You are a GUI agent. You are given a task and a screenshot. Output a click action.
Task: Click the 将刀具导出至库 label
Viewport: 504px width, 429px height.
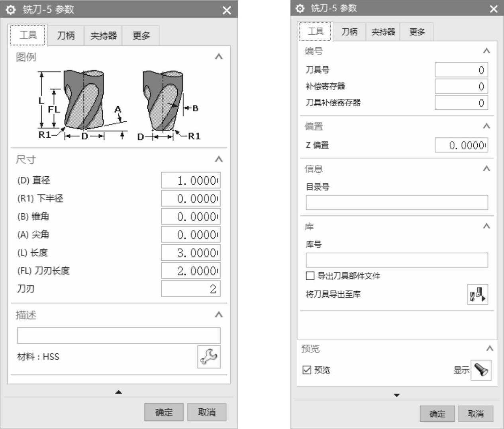333,294
